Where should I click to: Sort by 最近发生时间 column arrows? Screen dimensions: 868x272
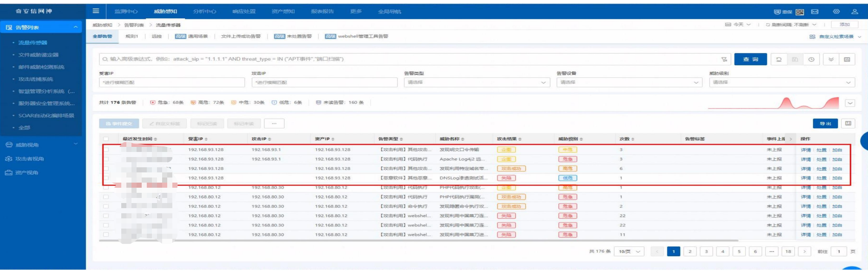[155, 139]
